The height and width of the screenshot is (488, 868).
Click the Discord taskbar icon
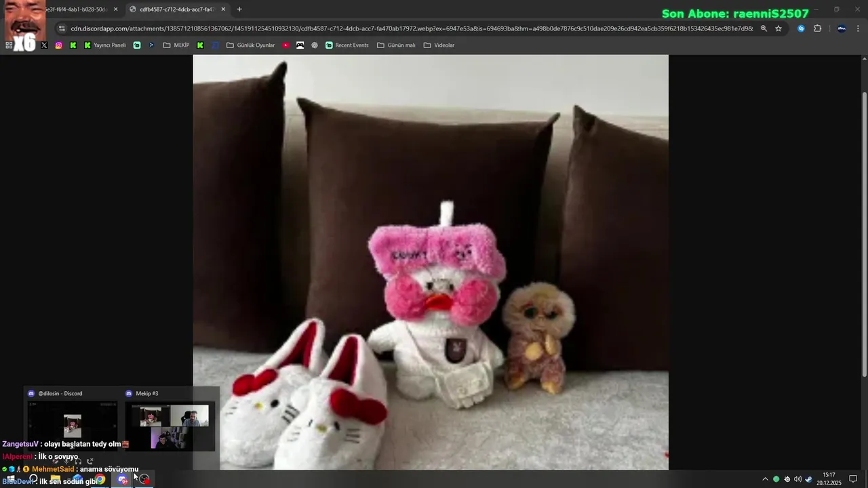[x=122, y=480]
